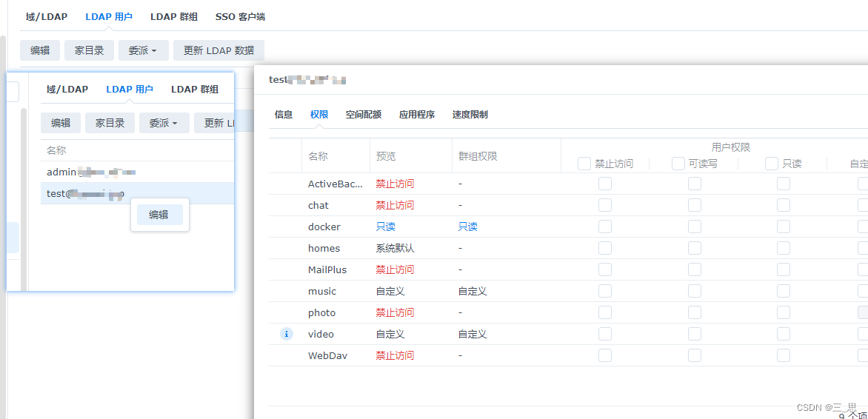Click the 名称 column header in permissions table
Image resolution: width=868 pixels, height=419 pixels.
[318, 156]
